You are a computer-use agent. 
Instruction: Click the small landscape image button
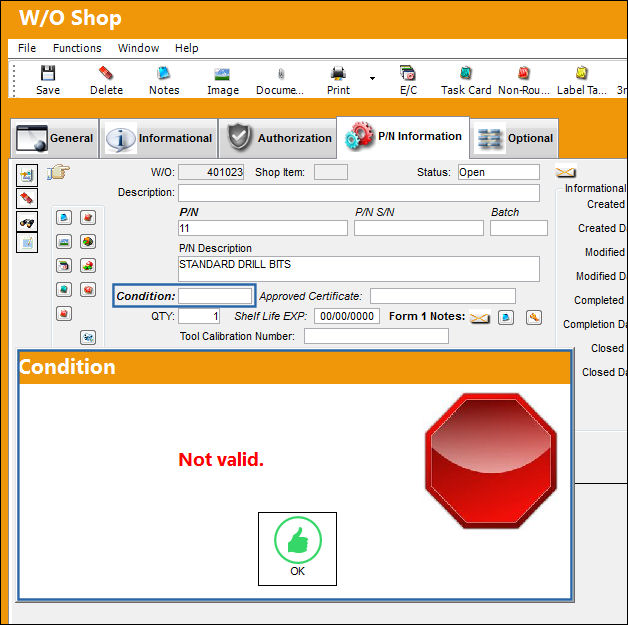pos(64,241)
